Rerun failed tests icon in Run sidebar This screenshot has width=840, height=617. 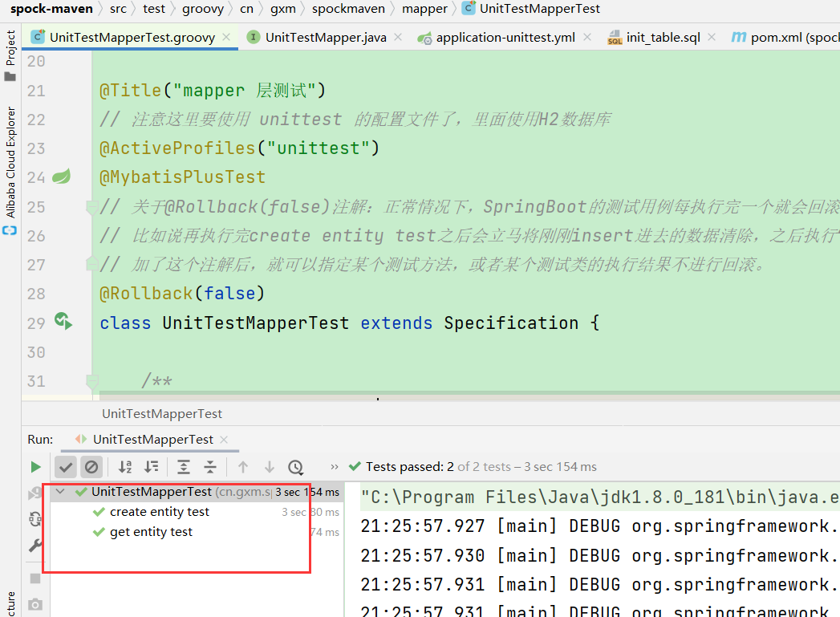pyautogui.click(x=34, y=492)
